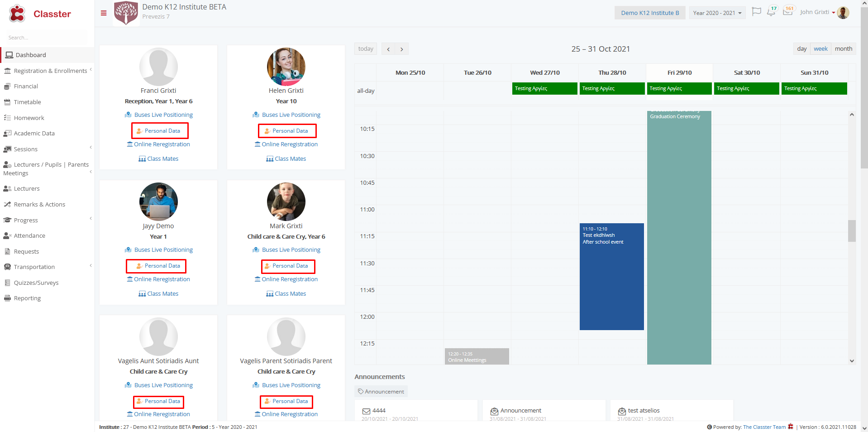Open Mark Grixti's Personal Data
Viewport: 868px width, 432px height.
(x=286, y=266)
